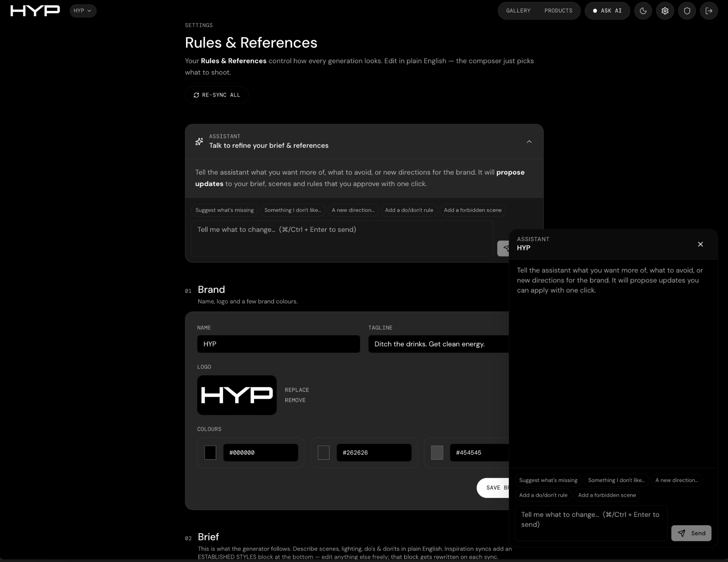The image size is (728, 562).
Task: Click 'Add a do/don't rule' in side panel
Action: click(x=543, y=495)
